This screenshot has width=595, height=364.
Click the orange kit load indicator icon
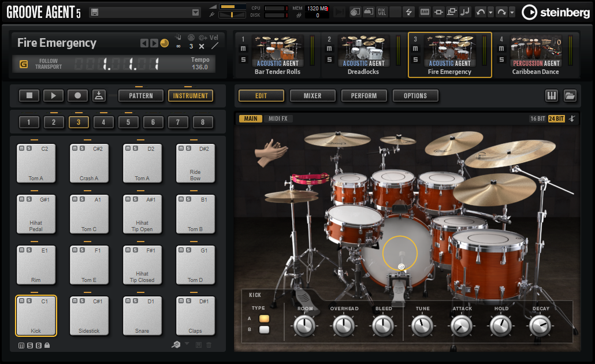164,43
